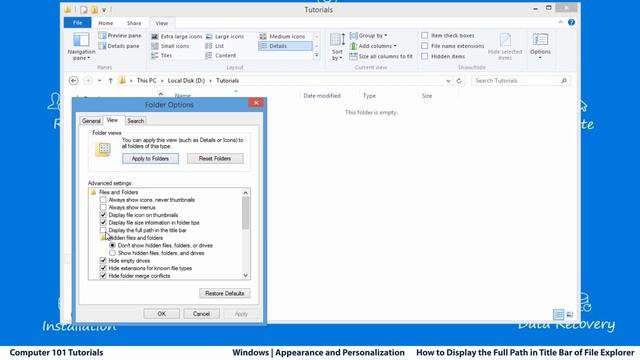Image resolution: width=640 pixels, height=360 pixels.
Task: Select the View tab in Folder Options
Action: pyautogui.click(x=112, y=120)
